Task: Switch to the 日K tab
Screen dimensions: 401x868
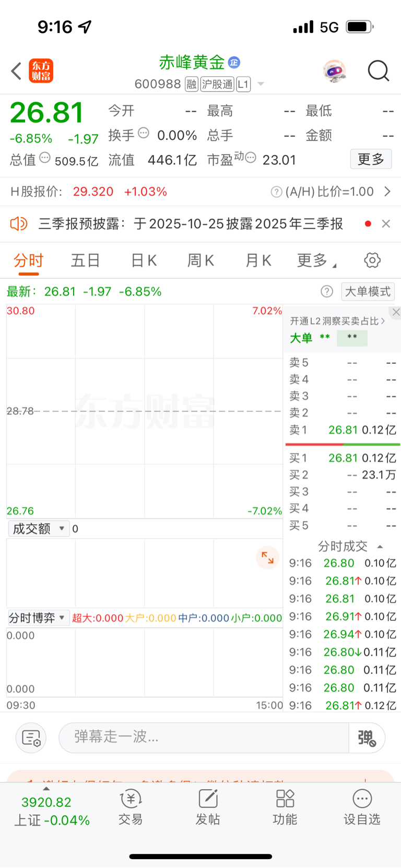Action: [144, 260]
